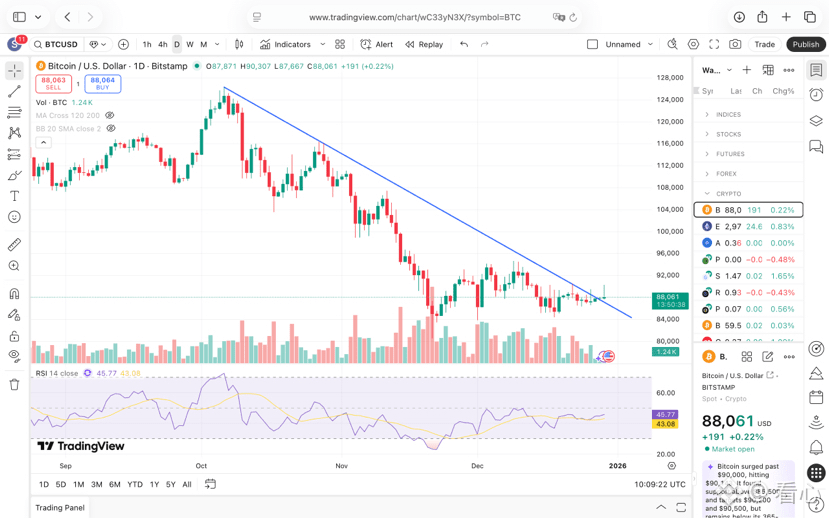Viewport: 829px width, 518px height.
Task: Toggle stay in drawing mode
Action: tap(14, 315)
